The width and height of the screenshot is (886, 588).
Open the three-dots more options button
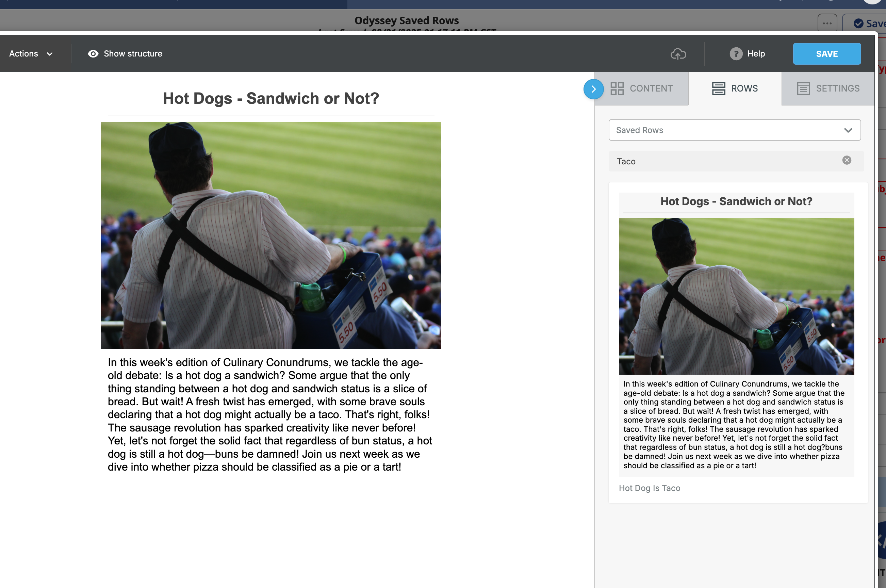(827, 23)
